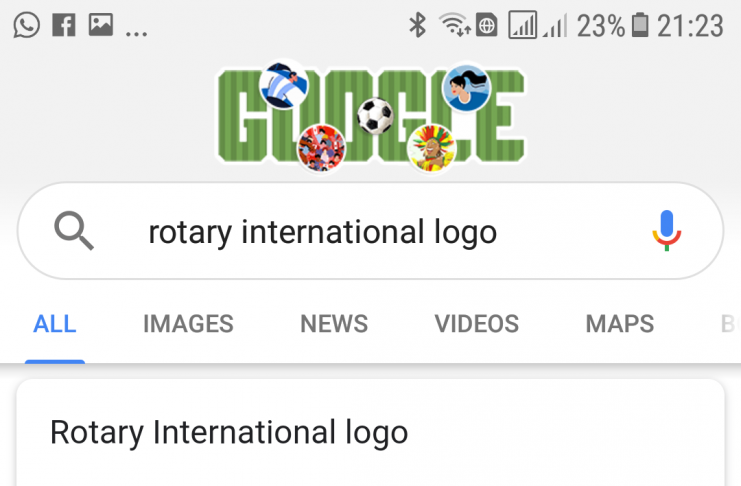
Task: Open the Facebook notification icon
Action: (x=64, y=25)
